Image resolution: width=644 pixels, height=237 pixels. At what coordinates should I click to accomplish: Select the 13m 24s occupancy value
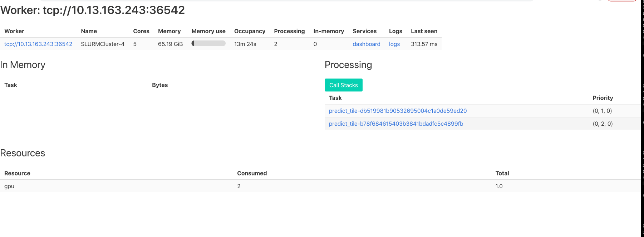point(245,44)
